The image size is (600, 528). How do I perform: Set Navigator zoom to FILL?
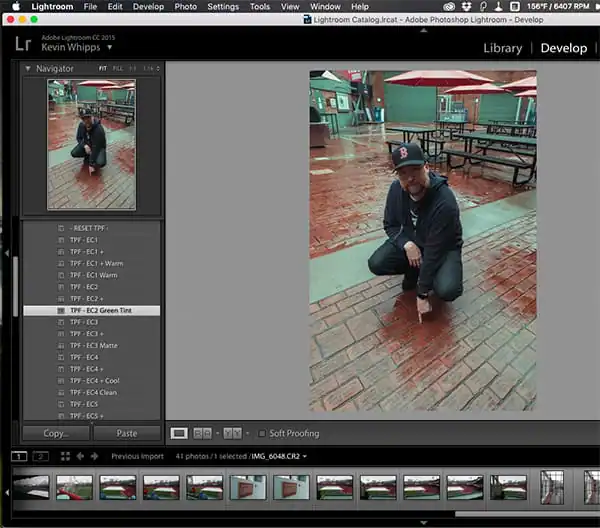pos(118,68)
